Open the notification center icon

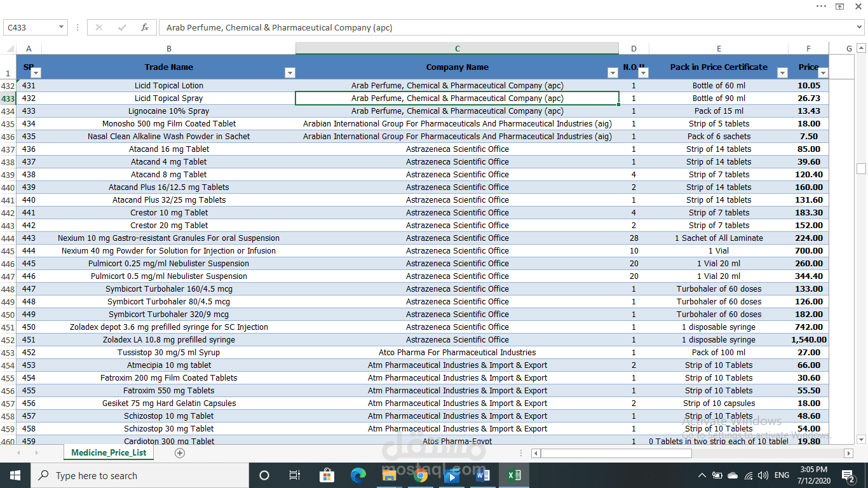pos(848,475)
